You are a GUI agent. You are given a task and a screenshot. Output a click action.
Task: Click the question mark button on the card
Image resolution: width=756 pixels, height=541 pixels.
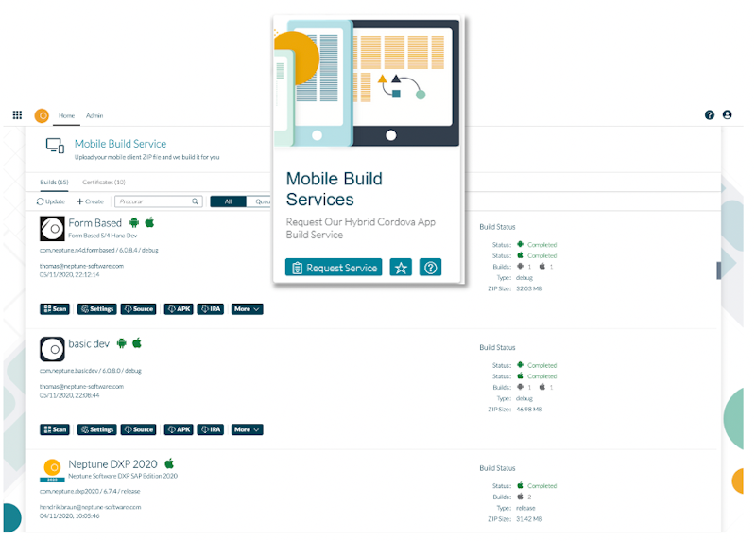click(430, 268)
